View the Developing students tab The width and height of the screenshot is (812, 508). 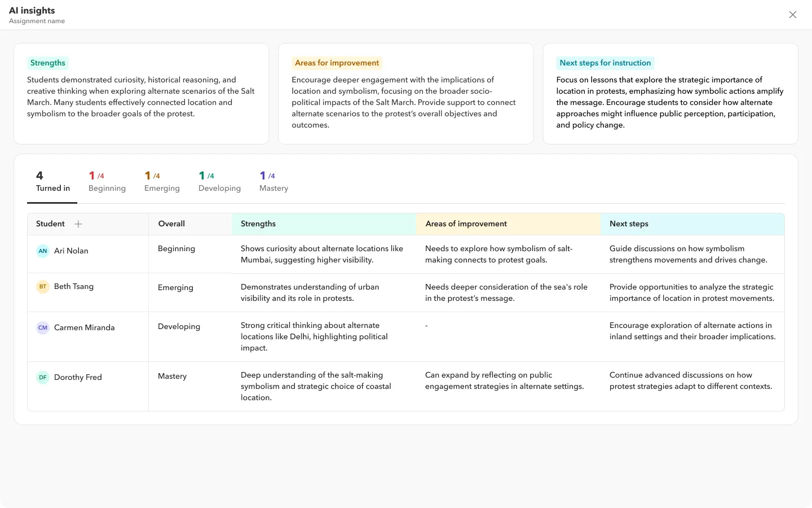pyautogui.click(x=219, y=182)
